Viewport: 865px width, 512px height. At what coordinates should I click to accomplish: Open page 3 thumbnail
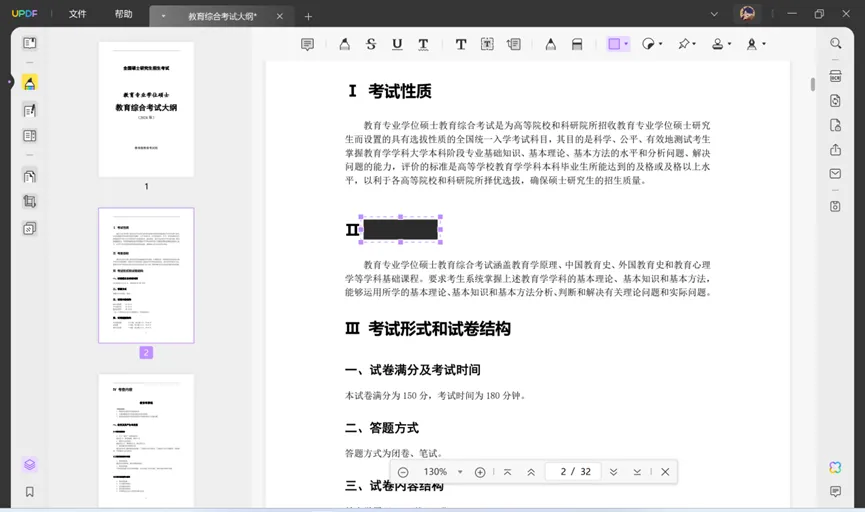click(146, 440)
